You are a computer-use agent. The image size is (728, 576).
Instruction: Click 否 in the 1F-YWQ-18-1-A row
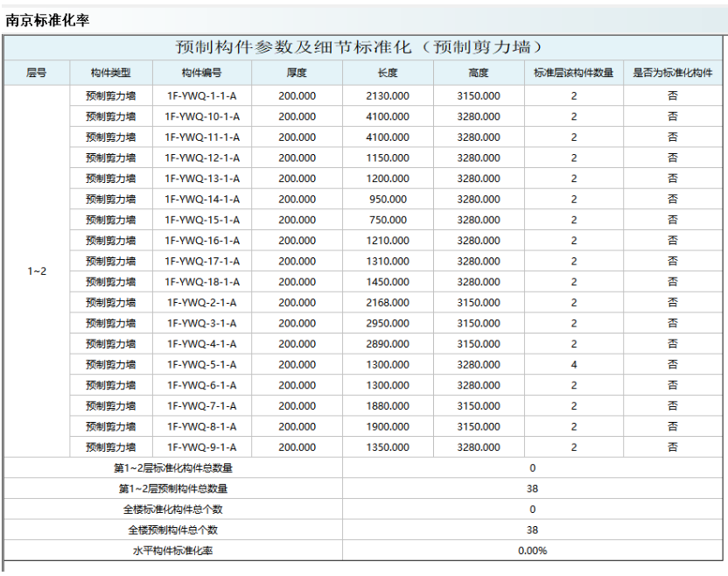[673, 282]
